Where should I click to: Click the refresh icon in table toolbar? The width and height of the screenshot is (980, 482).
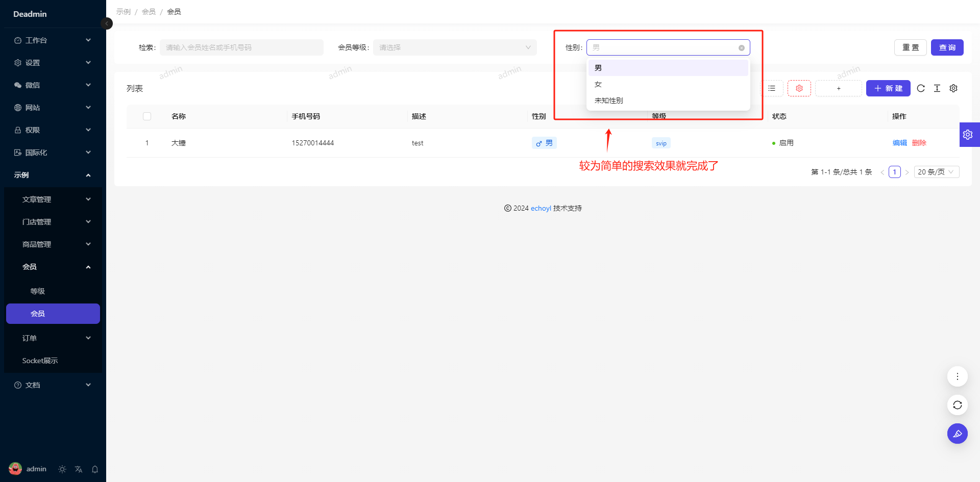[x=921, y=88]
